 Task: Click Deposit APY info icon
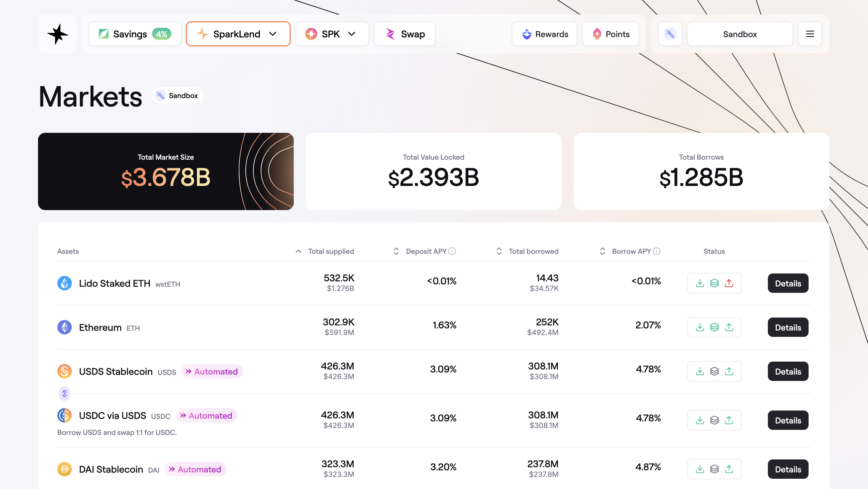452,251
